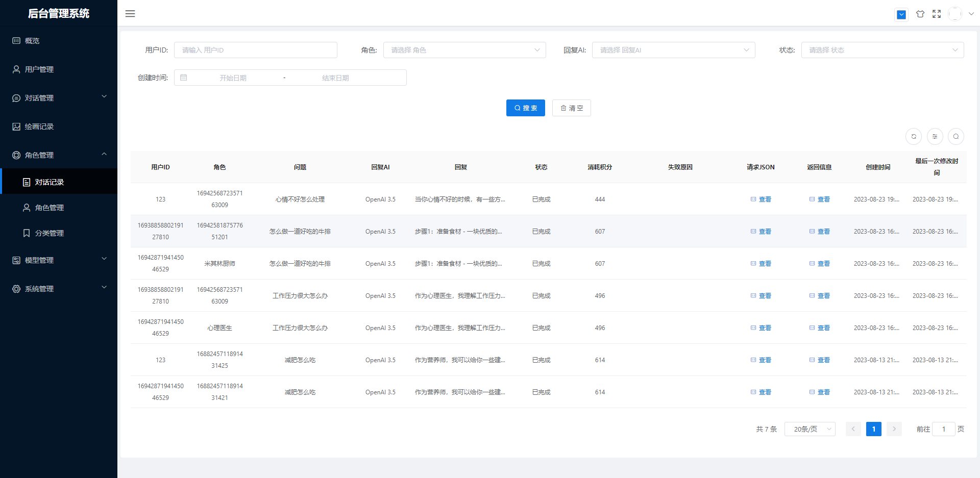Open the 角色 role dropdown filter
This screenshot has width=980, height=478.
tap(464, 50)
